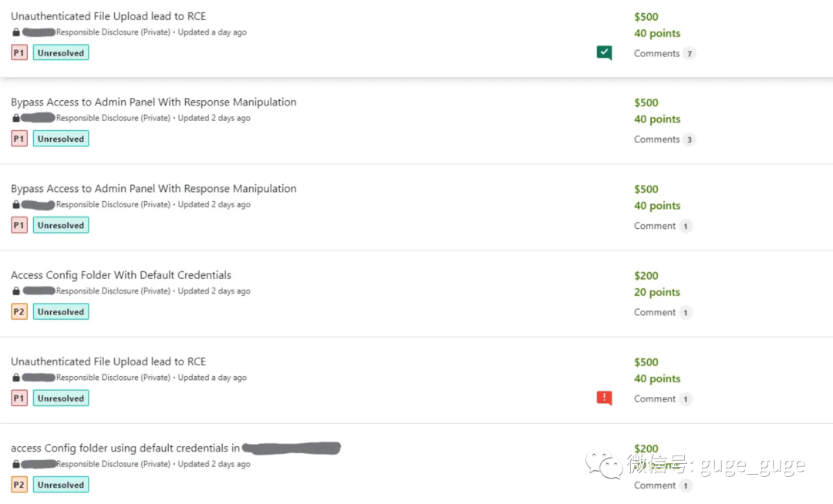Open Unauthenticated File Upload report with green check

pyautogui.click(x=108, y=16)
